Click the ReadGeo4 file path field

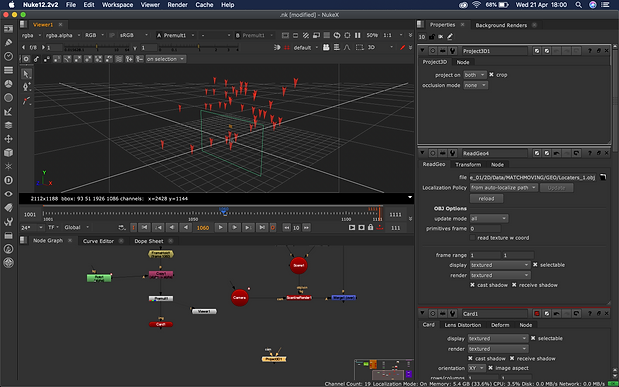533,177
